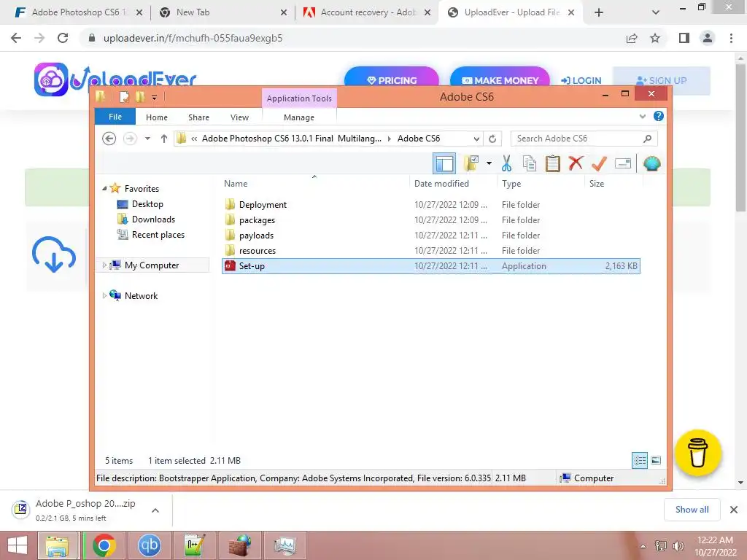Switch to large thumbnails view icon
This screenshot has width=747, height=560.
(x=656, y=460)
